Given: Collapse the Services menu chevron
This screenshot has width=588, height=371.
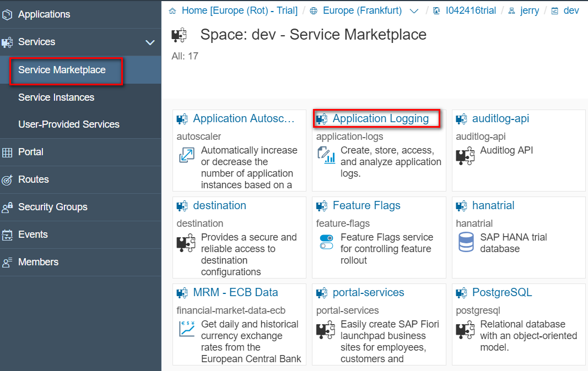Looking at the screenshot, I should 150,42.
